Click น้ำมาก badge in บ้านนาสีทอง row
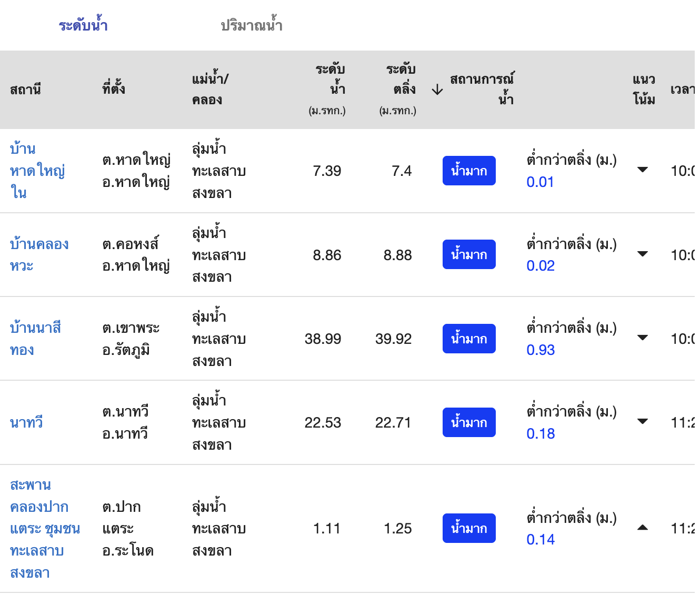This screenshot has width=700, height=594. point(469,339)
